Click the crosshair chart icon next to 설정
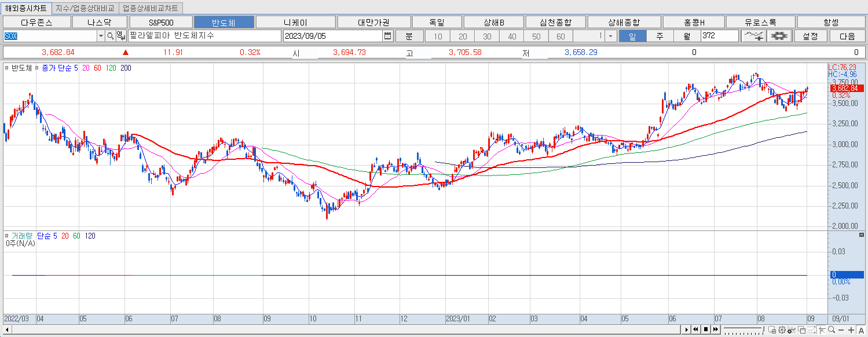The image size is (868, 337). tap(780, 36)
